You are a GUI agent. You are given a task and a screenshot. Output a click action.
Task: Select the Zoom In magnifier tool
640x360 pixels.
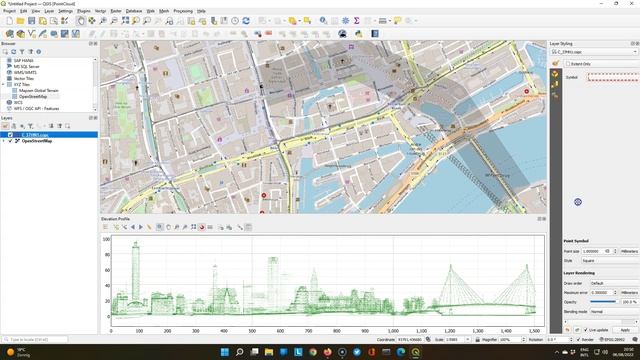click(x=103, y=21)
